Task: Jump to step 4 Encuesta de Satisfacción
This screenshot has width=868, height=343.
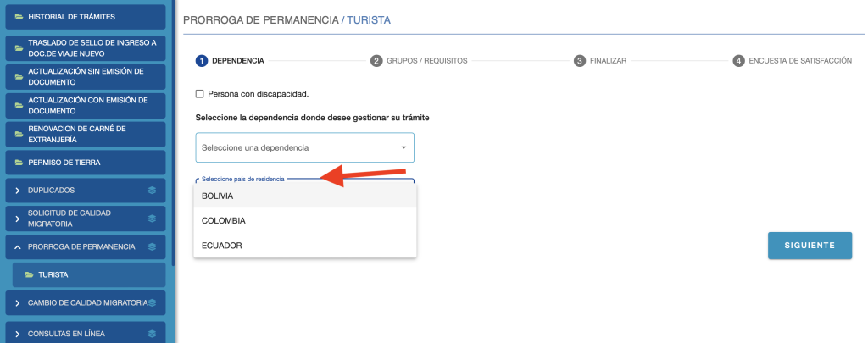Action: [792, 61]
